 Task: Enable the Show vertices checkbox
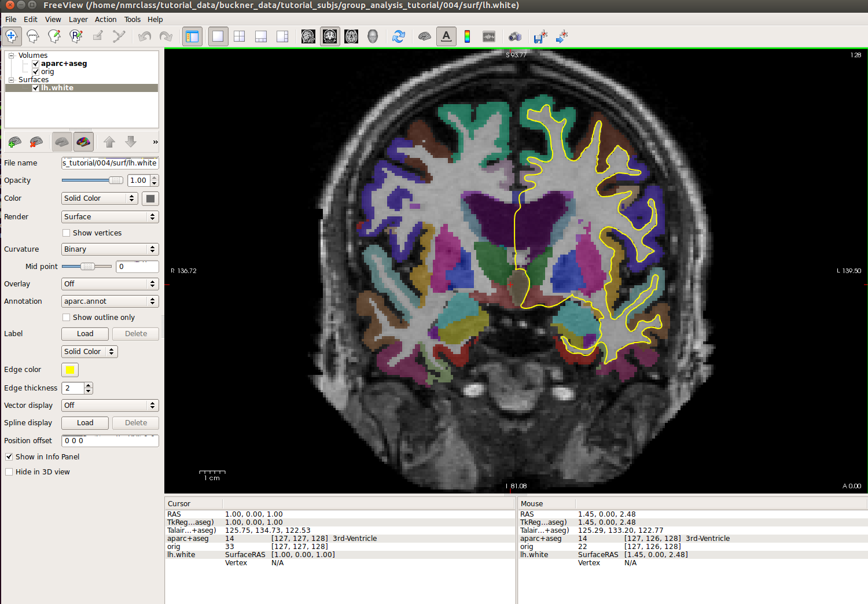67,233
